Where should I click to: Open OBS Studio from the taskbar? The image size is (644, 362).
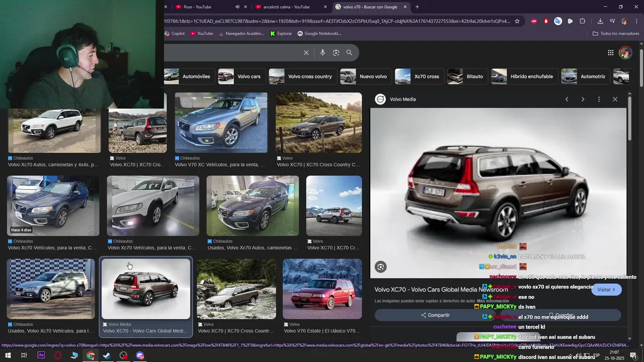(123, 355)
